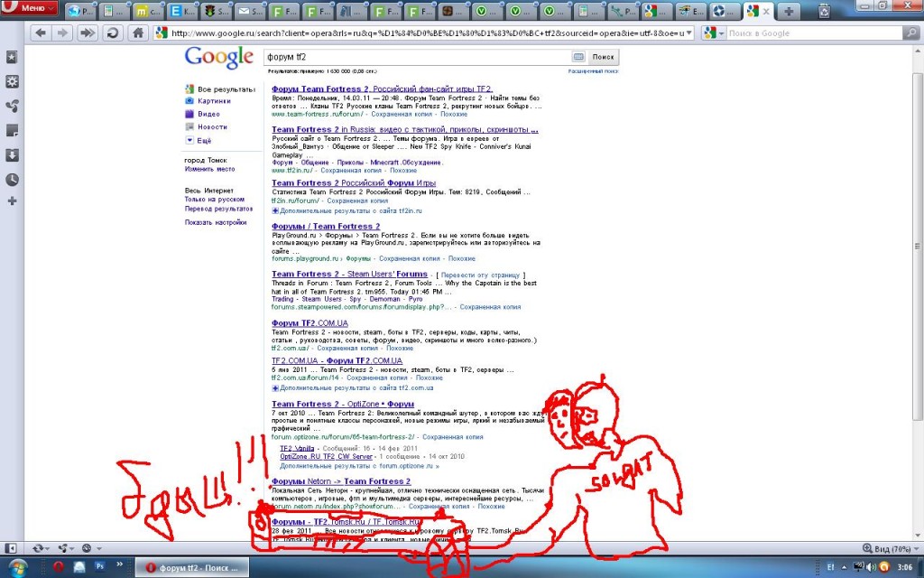Open 'Team Fortress 2 - Steam Users' Forums' result

coord(349,274)
